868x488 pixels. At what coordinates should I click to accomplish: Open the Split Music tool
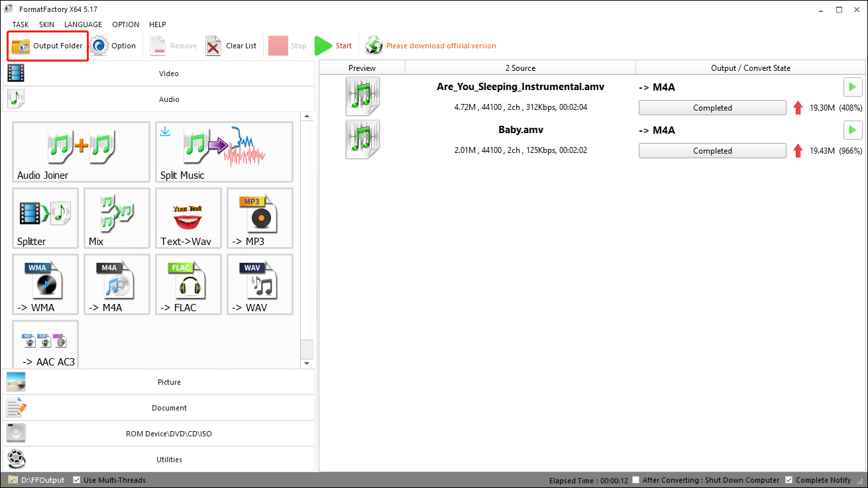(x=224, y=152)
